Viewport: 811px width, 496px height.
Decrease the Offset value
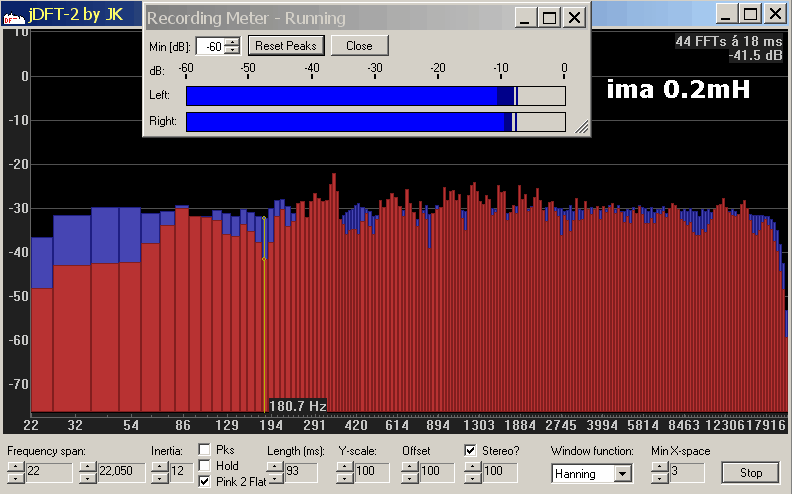tap(410, 477)
